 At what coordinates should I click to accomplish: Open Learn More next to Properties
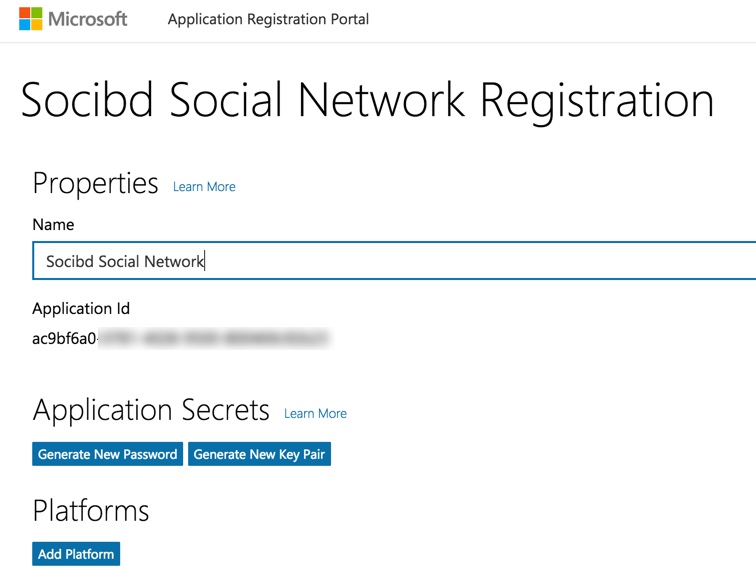tap(204, 187)
